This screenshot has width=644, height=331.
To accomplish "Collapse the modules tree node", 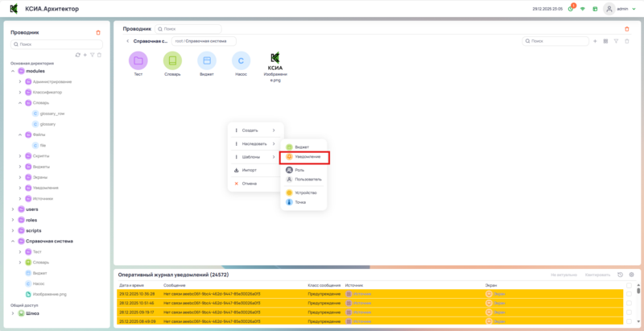I will click(x=13, y=71).
